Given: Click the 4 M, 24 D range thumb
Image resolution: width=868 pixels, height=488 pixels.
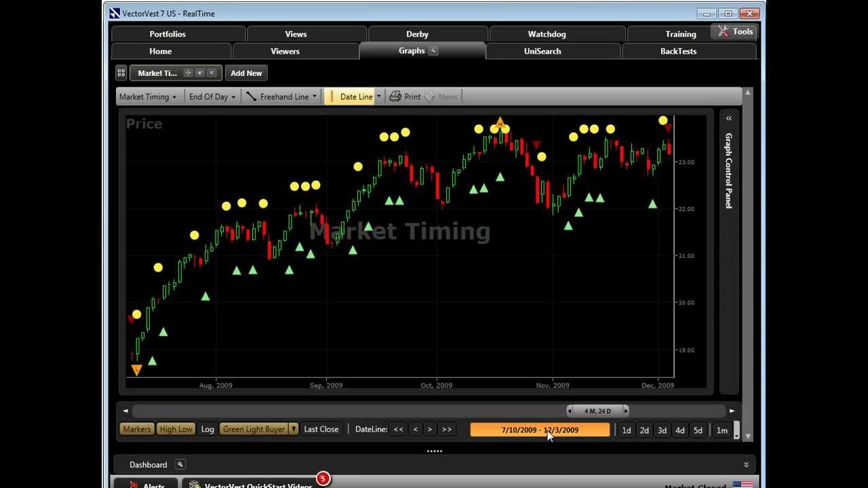Looking at the screenshot, I should (597, 411).
